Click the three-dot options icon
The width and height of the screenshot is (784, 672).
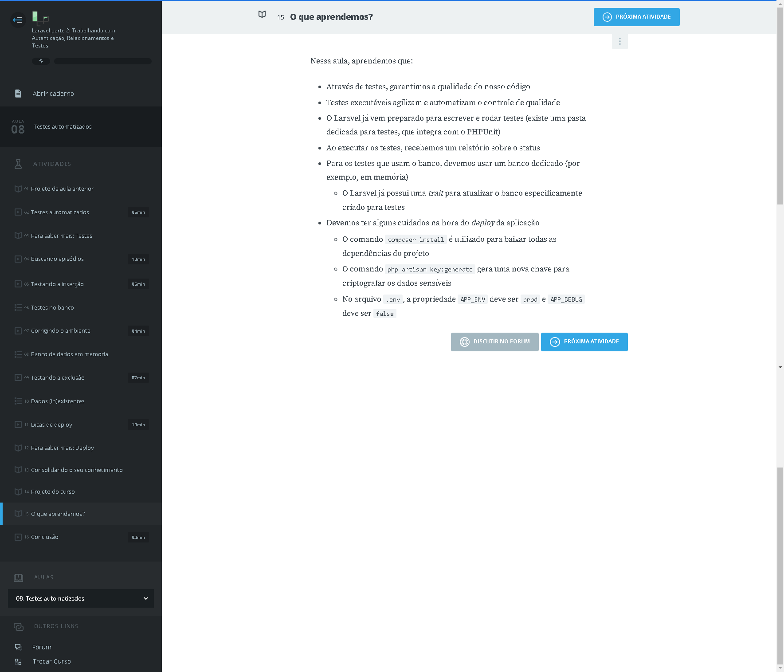[619, 42]
